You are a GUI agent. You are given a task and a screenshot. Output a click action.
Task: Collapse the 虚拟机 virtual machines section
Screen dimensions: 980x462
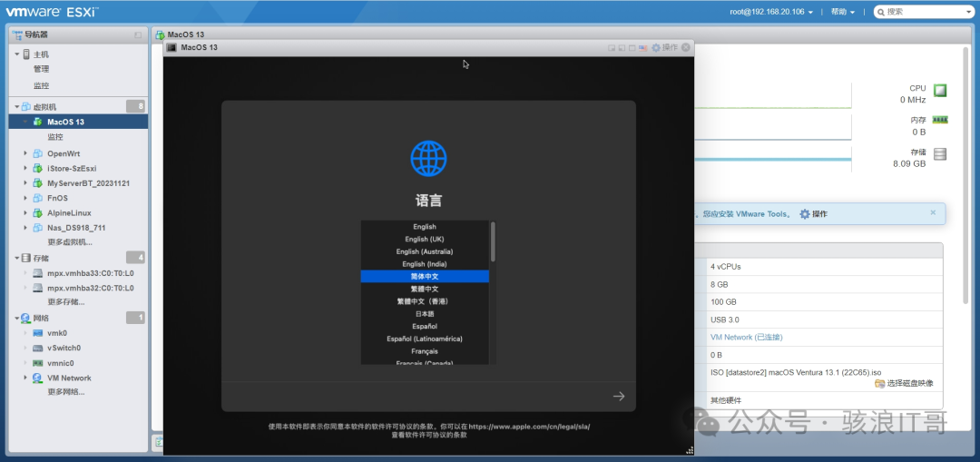[x=17, y=107]
